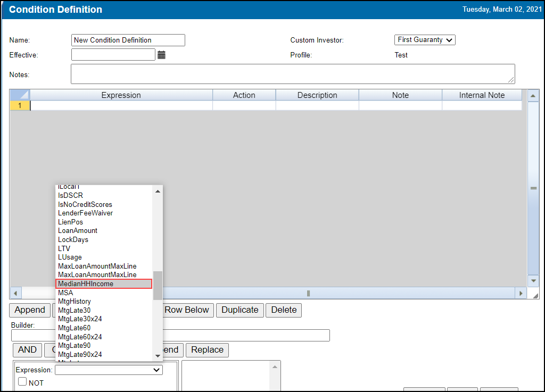Pick MtgHistory from the list
This screenshot has height=392, width=545.
click(104, 302)
